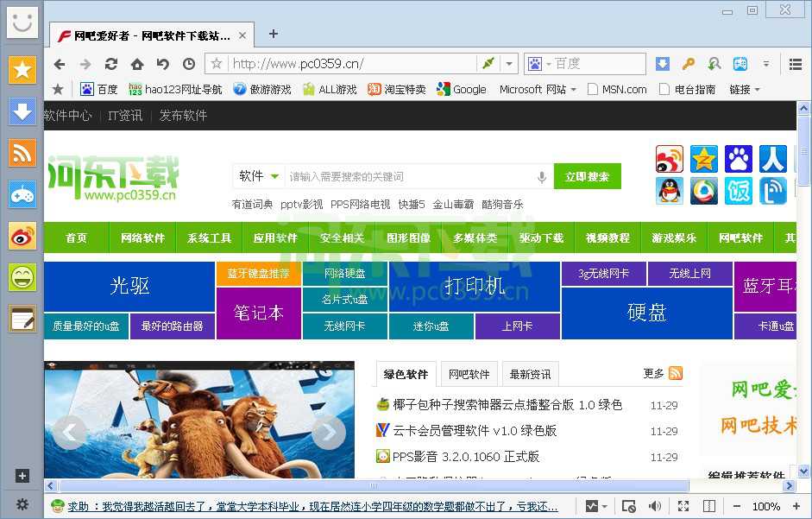This screenshot has width=812, height=519.
Task: Select 驱动下载 in the site navigation menu
Action: [x=541, y=237]
